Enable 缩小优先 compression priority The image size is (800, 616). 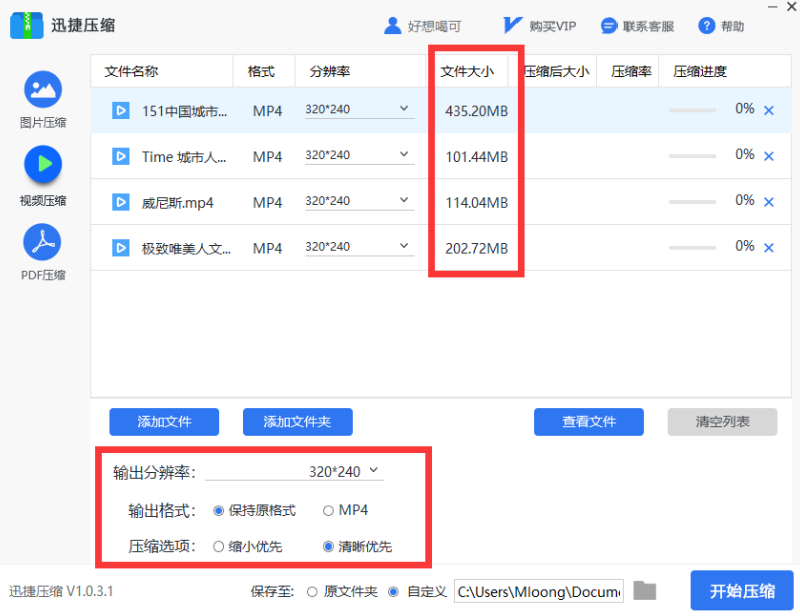[218, 547]
